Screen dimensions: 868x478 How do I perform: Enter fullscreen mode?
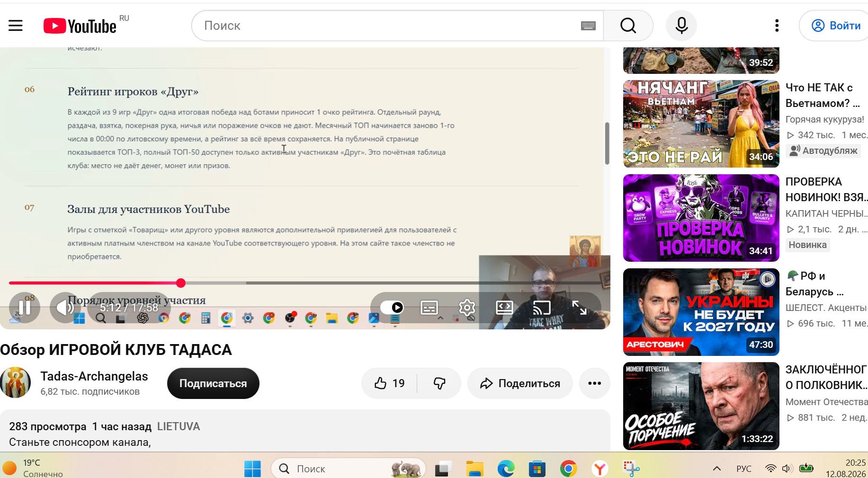coord(579,308)
